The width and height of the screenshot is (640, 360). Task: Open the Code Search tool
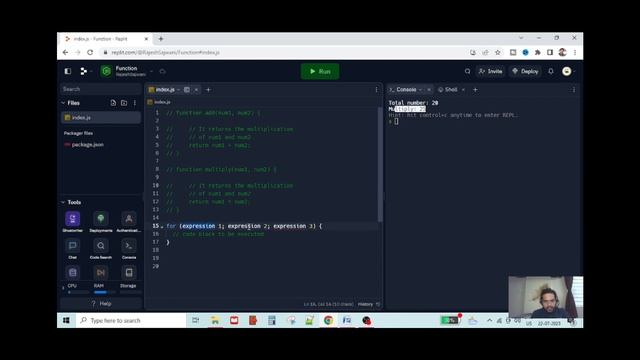click(101, 246)
